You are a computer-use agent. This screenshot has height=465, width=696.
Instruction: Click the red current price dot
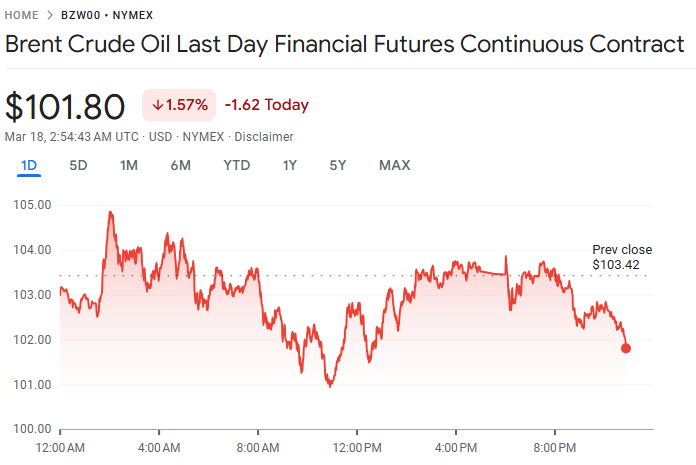[626, 348]
